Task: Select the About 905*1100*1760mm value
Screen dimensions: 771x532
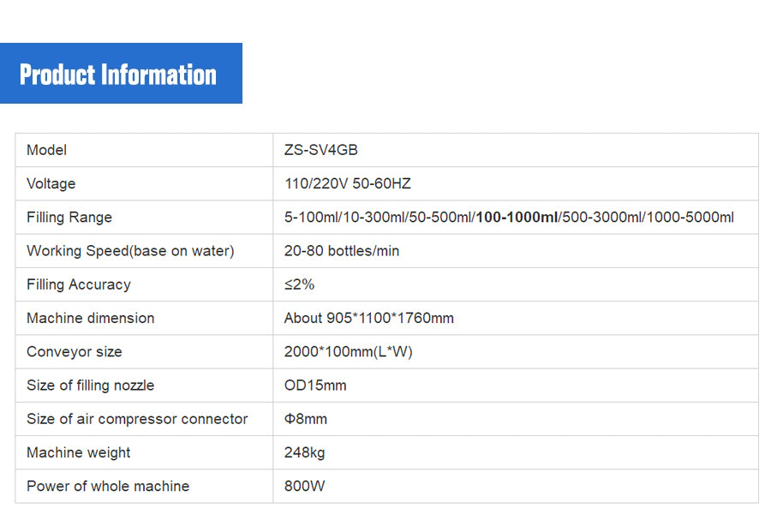Action: tap(369, 318)
